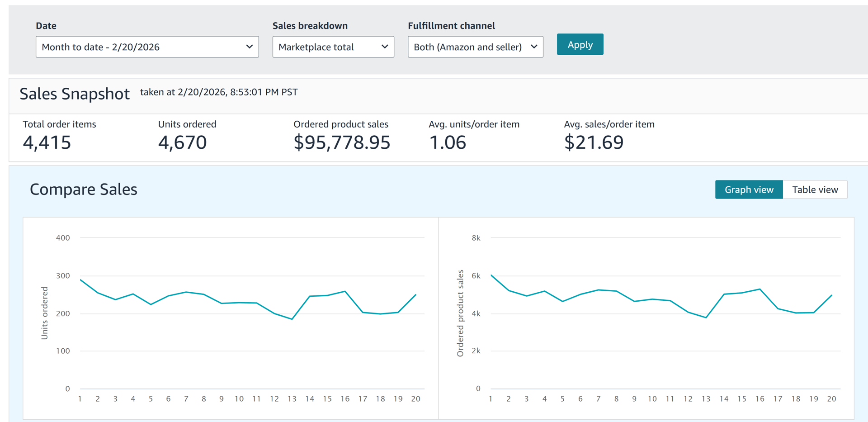This screenshot has height=422, width=868.
Task: Click the Total order items value 4,415
Action: tap(47, 142)
